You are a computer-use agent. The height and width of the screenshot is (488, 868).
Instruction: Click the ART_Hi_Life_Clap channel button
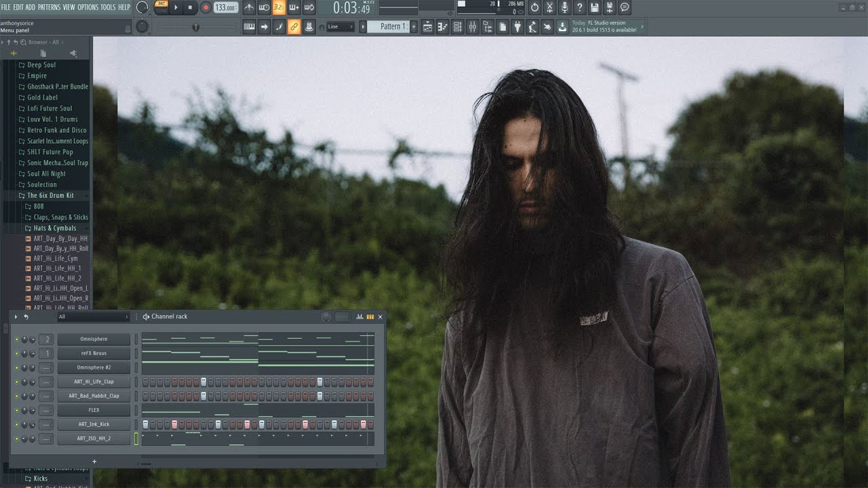[94, 382]
